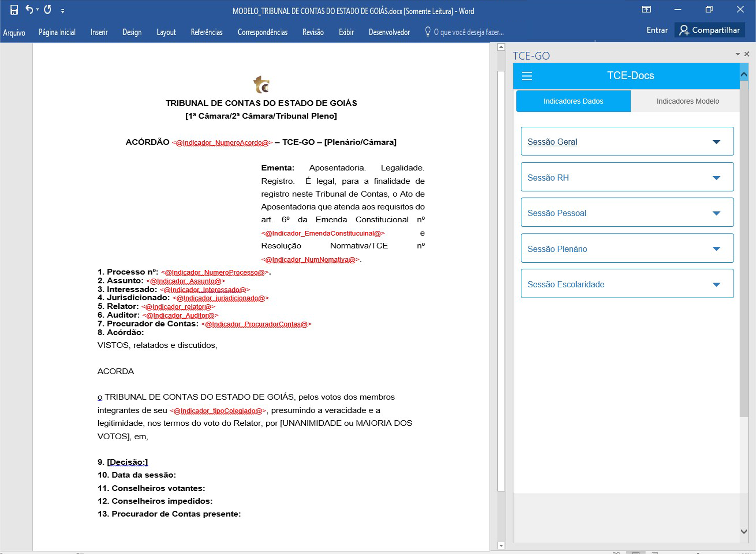Open Customize Quick Access Toolbar arrow
Screen dimensions: 756x554
(x=62, y=11)
